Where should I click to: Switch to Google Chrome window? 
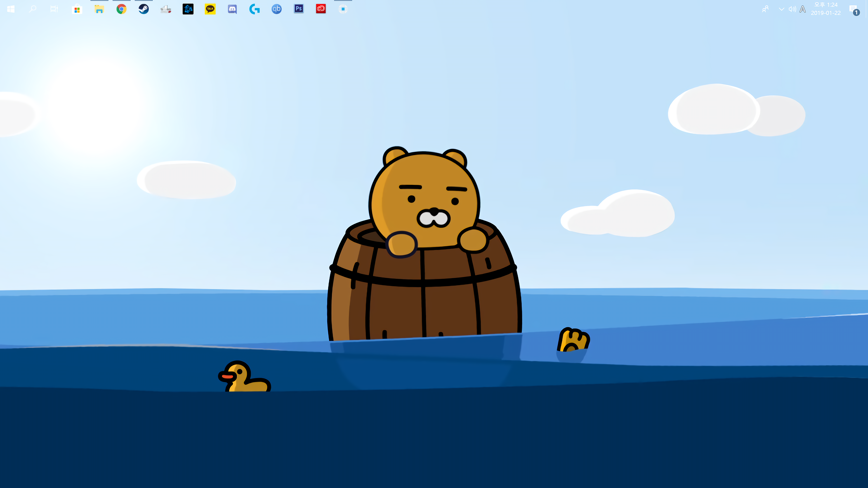click(121, 9)
